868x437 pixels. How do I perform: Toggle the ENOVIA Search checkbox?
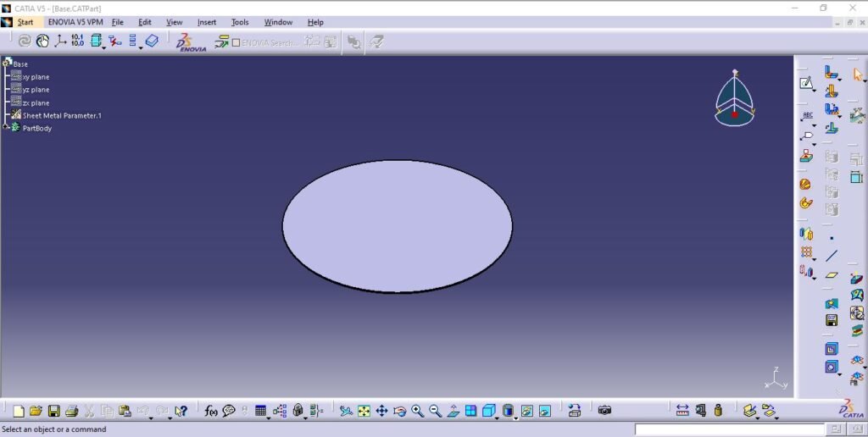(236, 42)
